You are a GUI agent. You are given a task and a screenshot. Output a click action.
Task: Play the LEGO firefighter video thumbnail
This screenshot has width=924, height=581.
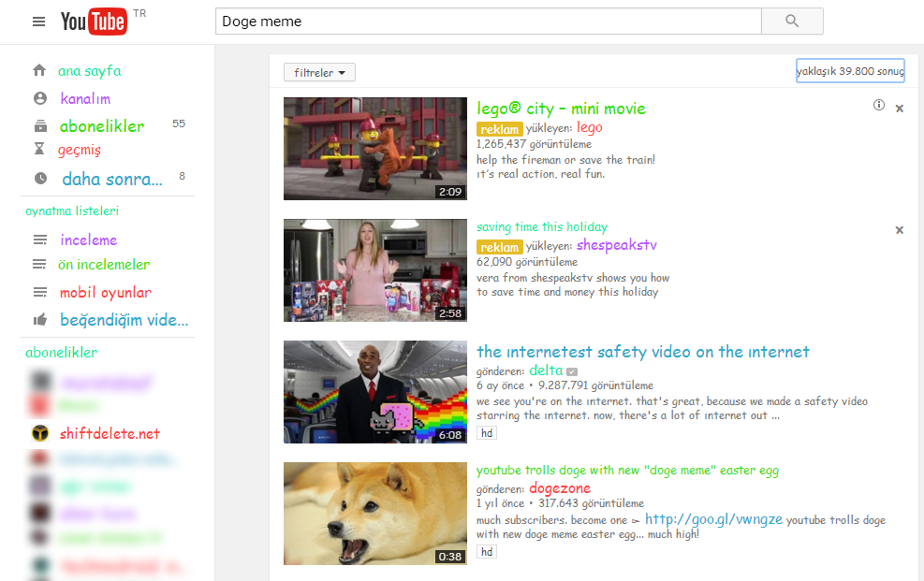375,149
